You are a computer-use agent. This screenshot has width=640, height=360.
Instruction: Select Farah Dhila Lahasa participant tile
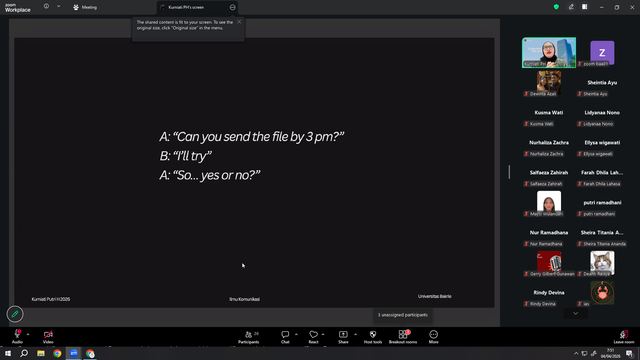tap(602, 173)
